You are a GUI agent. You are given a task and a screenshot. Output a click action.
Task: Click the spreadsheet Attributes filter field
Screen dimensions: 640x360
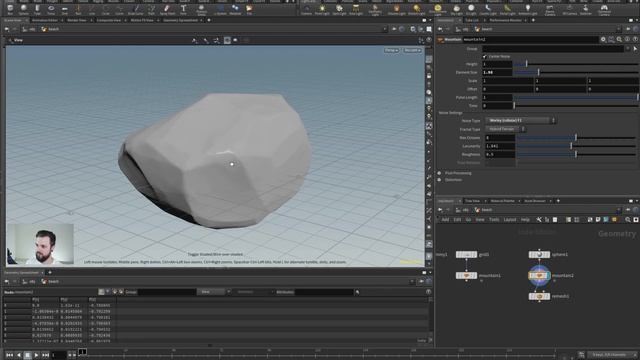(324, 292)
